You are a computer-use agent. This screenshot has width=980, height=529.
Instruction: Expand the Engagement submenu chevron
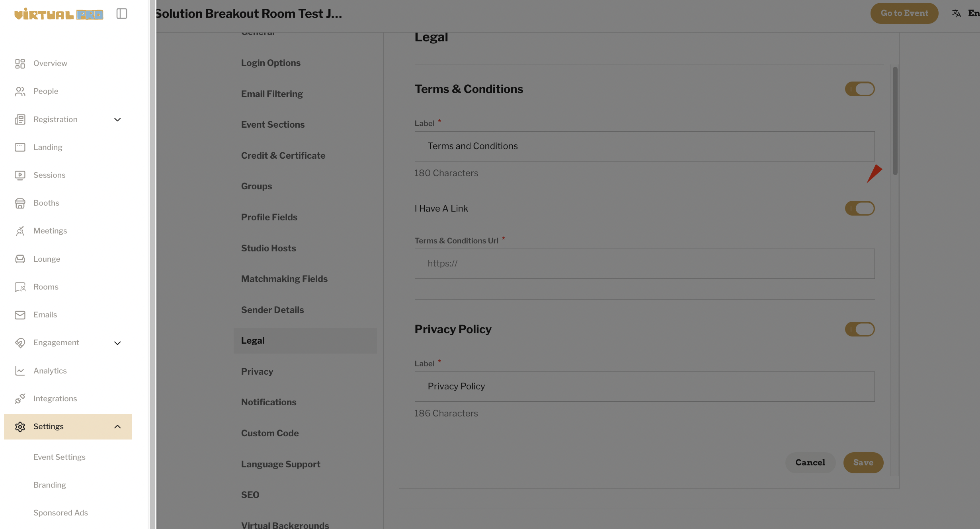[117, 343]
